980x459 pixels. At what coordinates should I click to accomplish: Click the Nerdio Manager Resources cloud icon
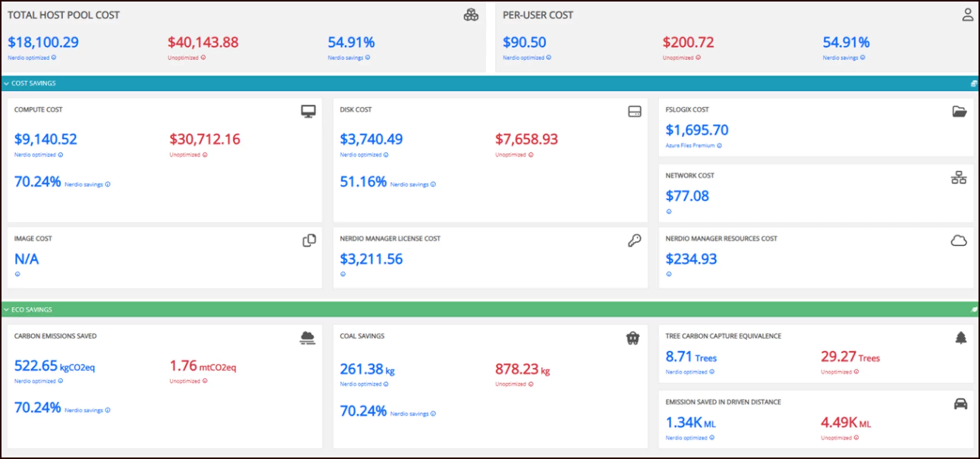pyautogui.click(x=958, y=241)
